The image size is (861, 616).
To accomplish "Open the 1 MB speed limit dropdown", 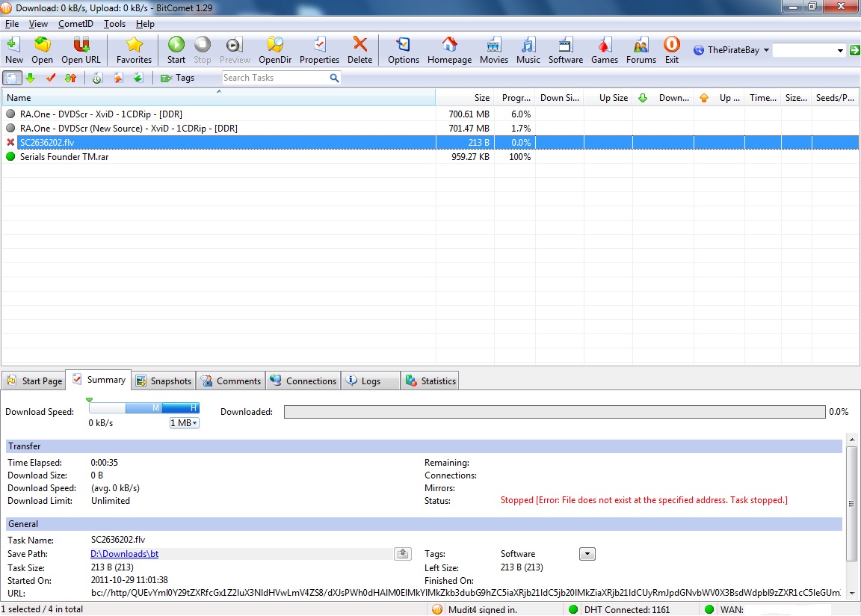I will (x=184, y=422).
